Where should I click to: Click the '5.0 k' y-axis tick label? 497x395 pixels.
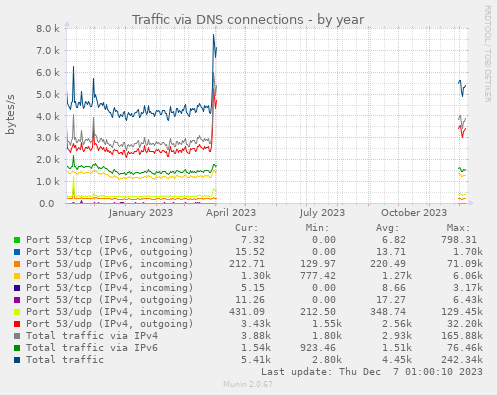click(48, 95)
